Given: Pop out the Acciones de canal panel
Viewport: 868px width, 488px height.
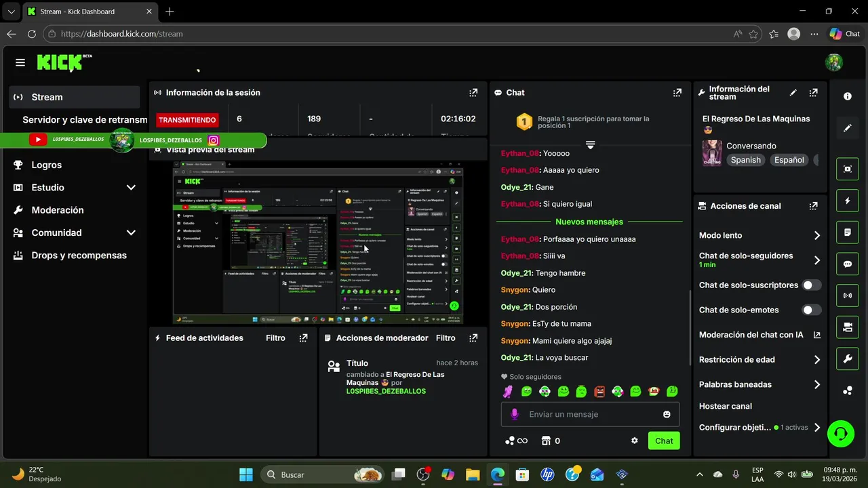Looking at the screenshot, I should pos(813,206).
